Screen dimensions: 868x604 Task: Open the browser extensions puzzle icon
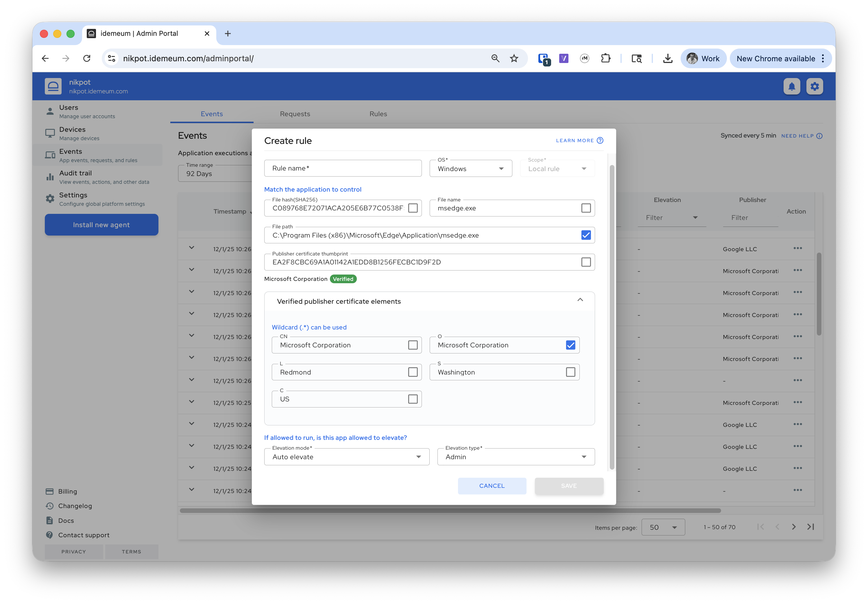click(605, 59)
